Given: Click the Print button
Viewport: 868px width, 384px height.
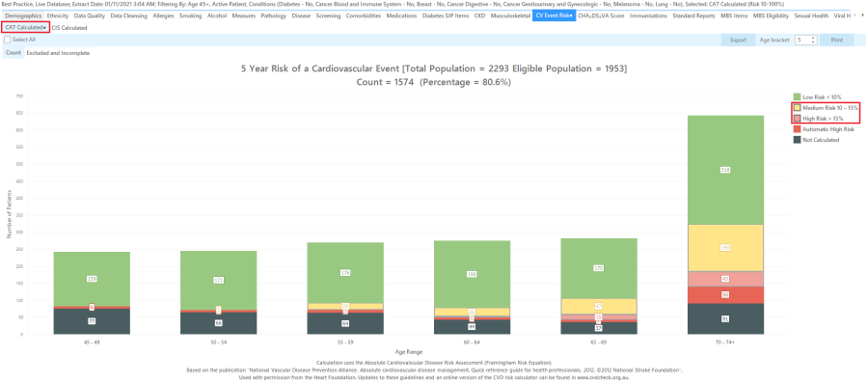Looking at the screenshot, I should point(836,40).
